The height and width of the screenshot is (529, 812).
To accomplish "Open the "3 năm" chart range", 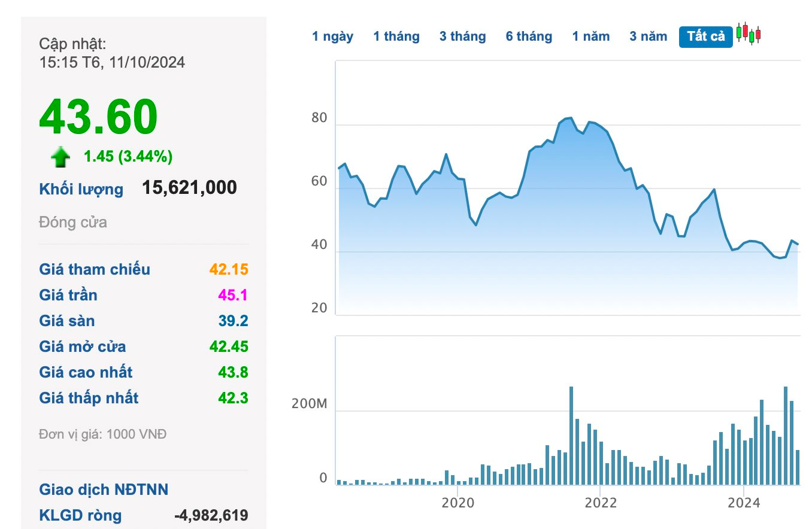I will (x=648, y=37).
